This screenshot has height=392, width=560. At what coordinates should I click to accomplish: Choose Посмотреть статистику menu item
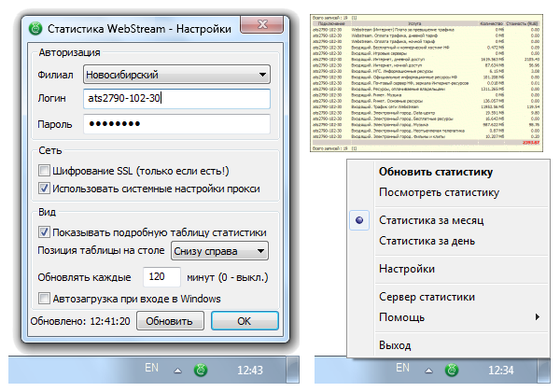point(439,192)
